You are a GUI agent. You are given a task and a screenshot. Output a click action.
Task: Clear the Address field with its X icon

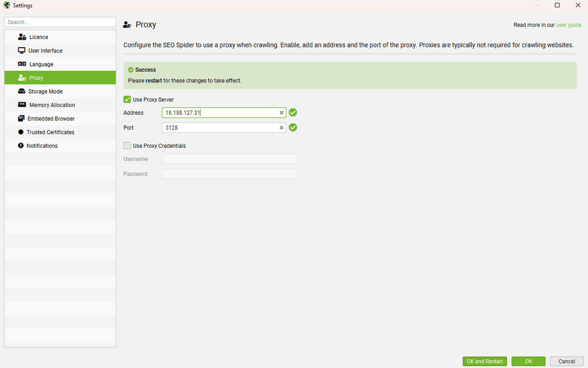(x=281, y=113)
